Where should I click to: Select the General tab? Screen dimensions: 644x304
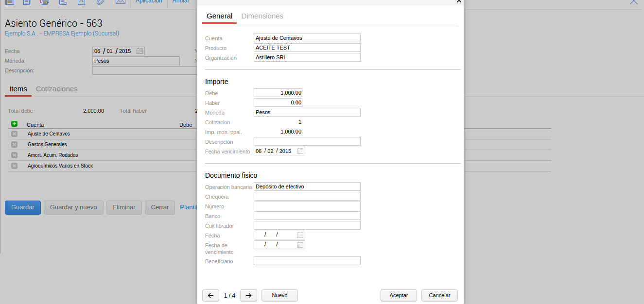[219, 16]
